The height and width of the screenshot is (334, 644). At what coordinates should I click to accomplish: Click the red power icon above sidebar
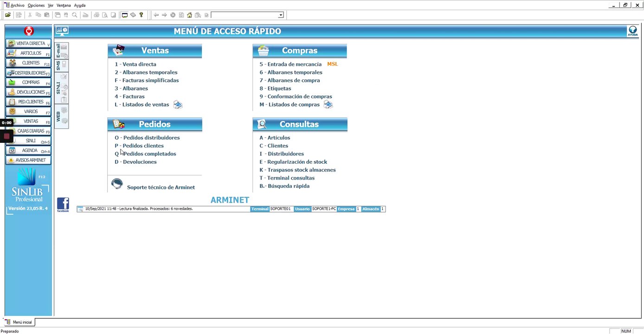(x=29, y=31)
